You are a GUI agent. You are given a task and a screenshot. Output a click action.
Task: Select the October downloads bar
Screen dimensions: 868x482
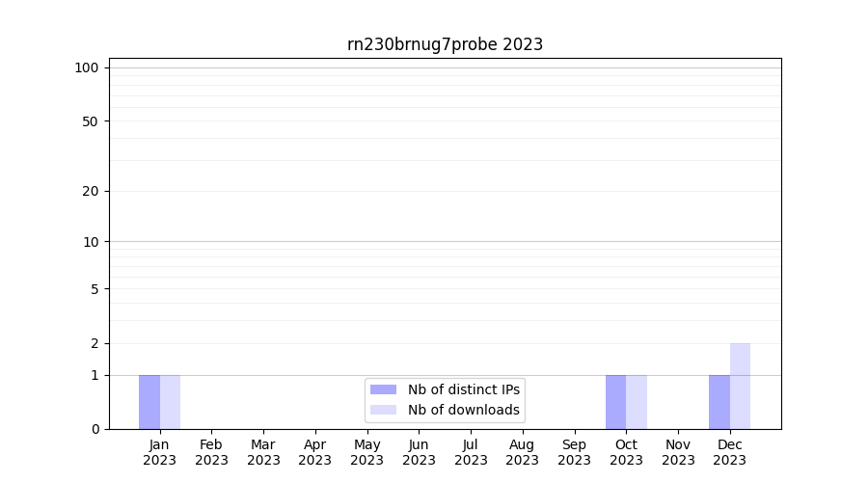(x=637, y=402)
